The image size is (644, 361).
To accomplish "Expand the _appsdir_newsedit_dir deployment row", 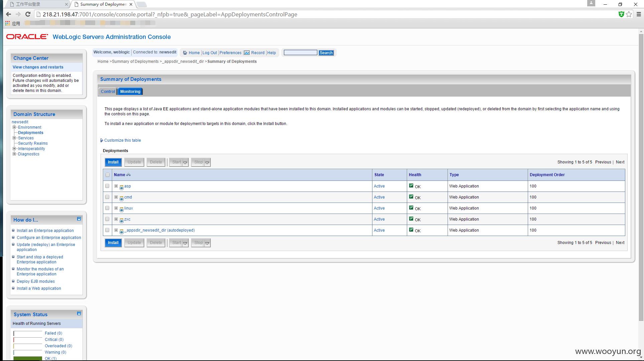I will tap(116, 230).
